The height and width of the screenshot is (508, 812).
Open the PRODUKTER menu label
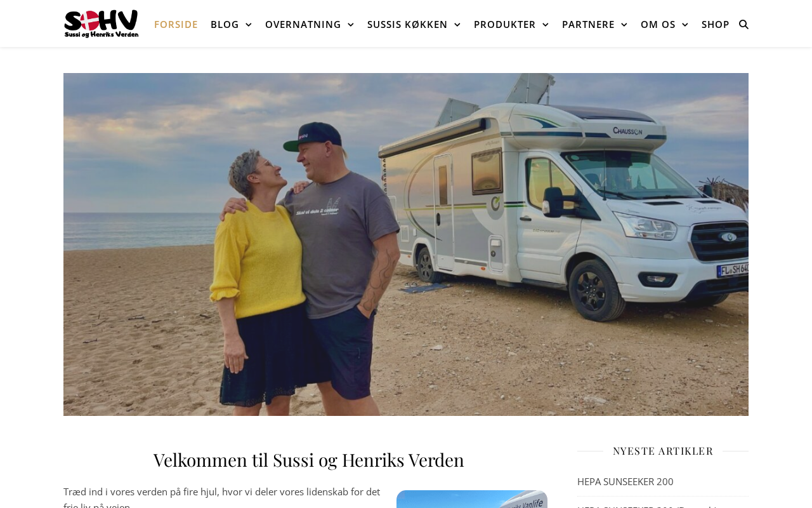pyautogui.click(x=504, y=24)
